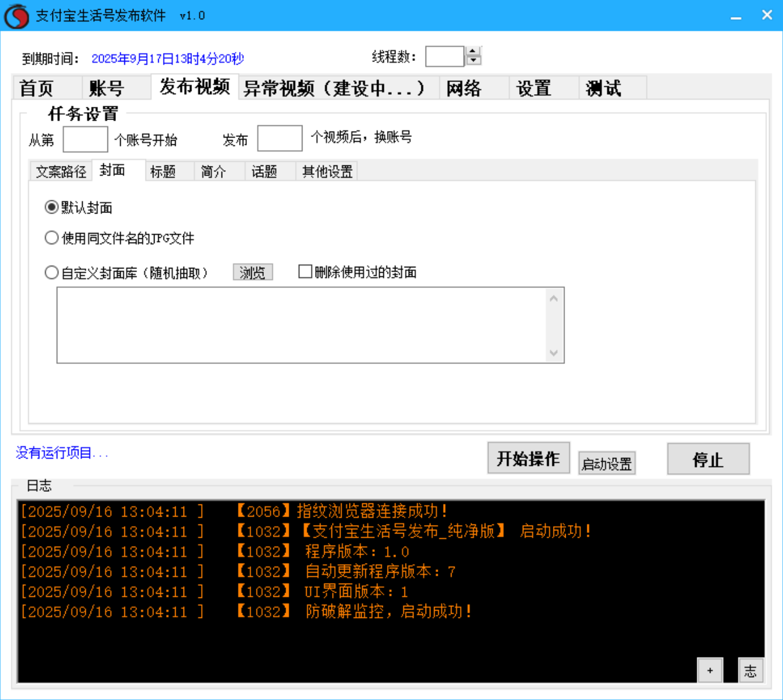This screenshot has height=700, width=783.
Task: Click the red app logo icon
Action: point(16,16)
